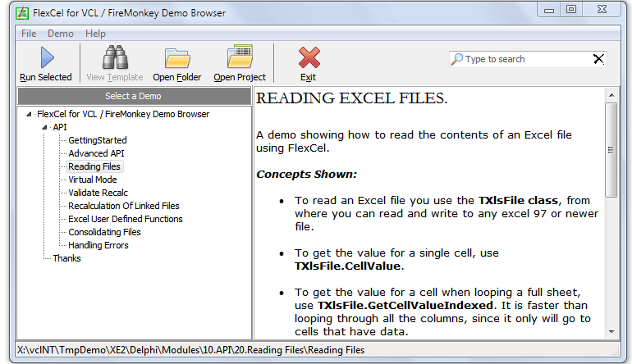Choose Virtual Mode in the tree

coord(93,180)
